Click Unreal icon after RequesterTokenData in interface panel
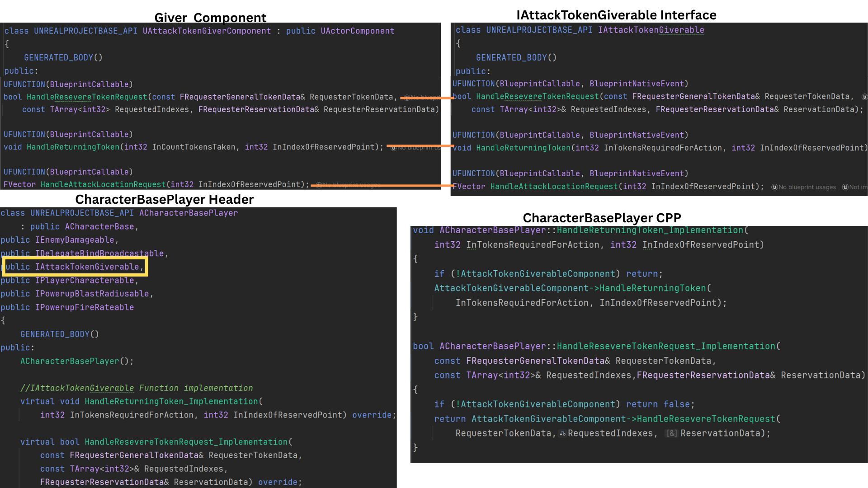The image size is (868, 488). tap(864, 97)
